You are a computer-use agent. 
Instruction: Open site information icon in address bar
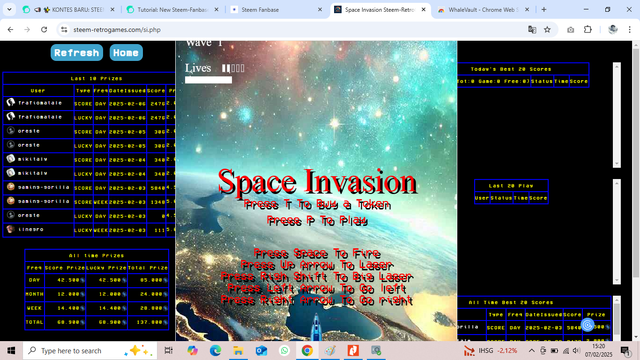click(x=64, y=30)
